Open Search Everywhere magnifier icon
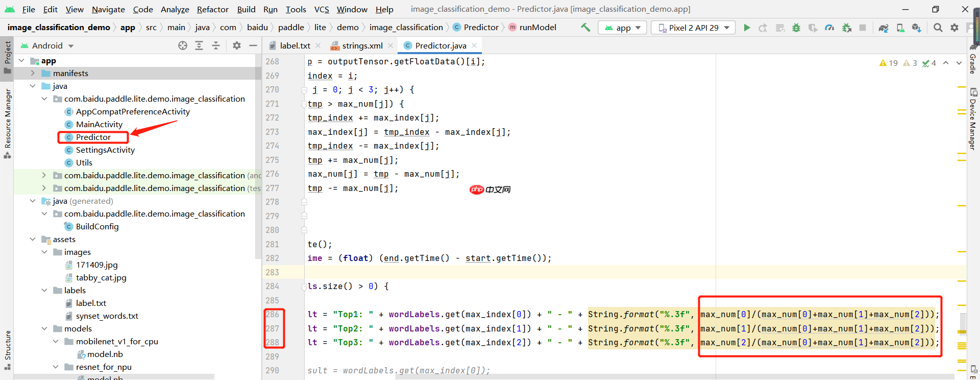 [x=938, y=28]
